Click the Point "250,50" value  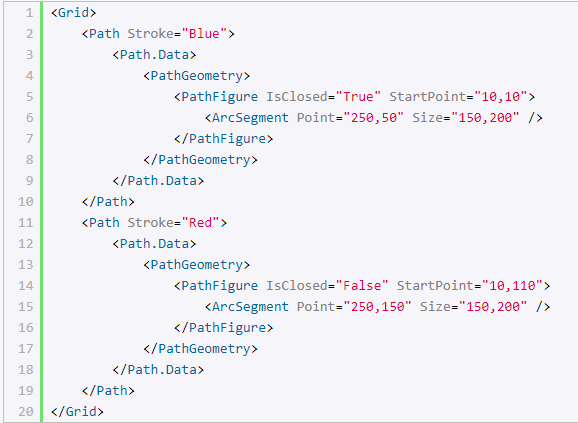[373, 118]
